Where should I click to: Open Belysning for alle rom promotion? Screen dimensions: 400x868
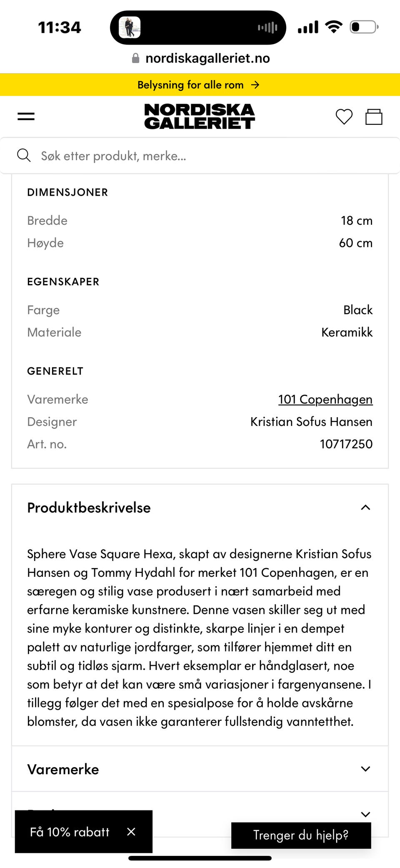(190, 85)
